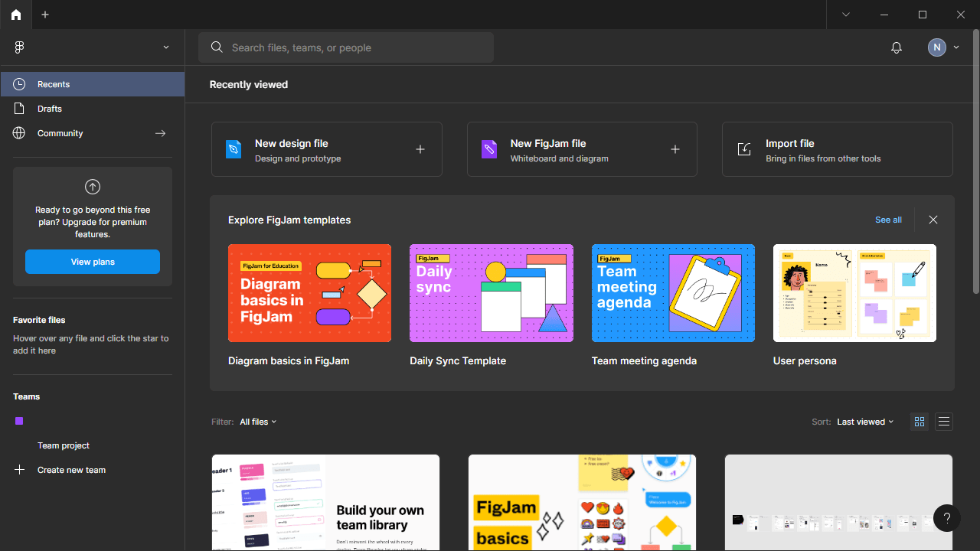This screenshot has width=980, height=551.
Task: Click the Recently viewed heading
Action: [249, 84]
